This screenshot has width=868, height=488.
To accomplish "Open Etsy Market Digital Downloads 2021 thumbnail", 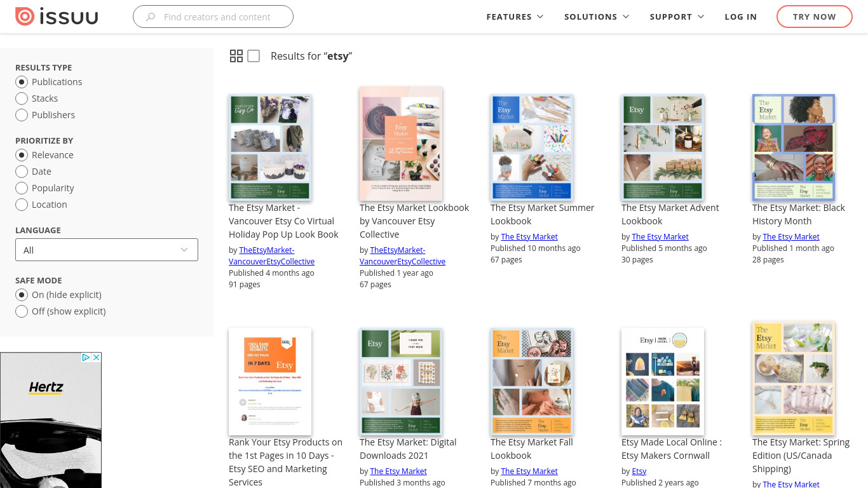I will click(401, 382).
